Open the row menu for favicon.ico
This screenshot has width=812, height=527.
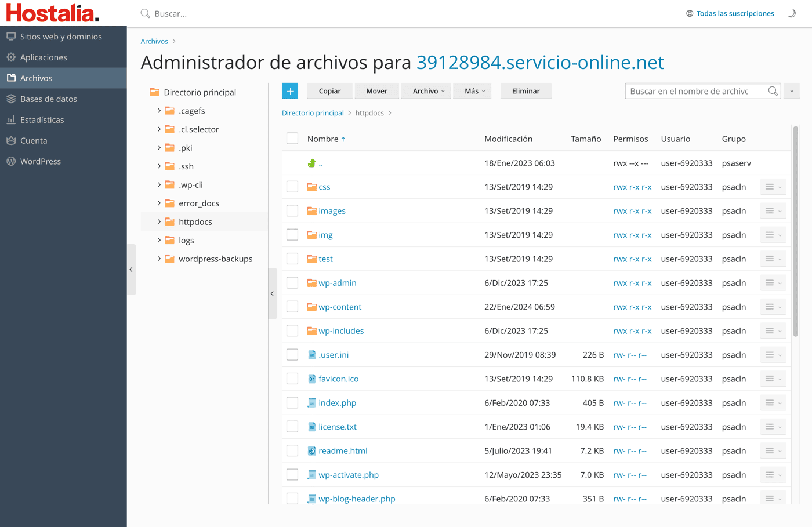[773, 379]
